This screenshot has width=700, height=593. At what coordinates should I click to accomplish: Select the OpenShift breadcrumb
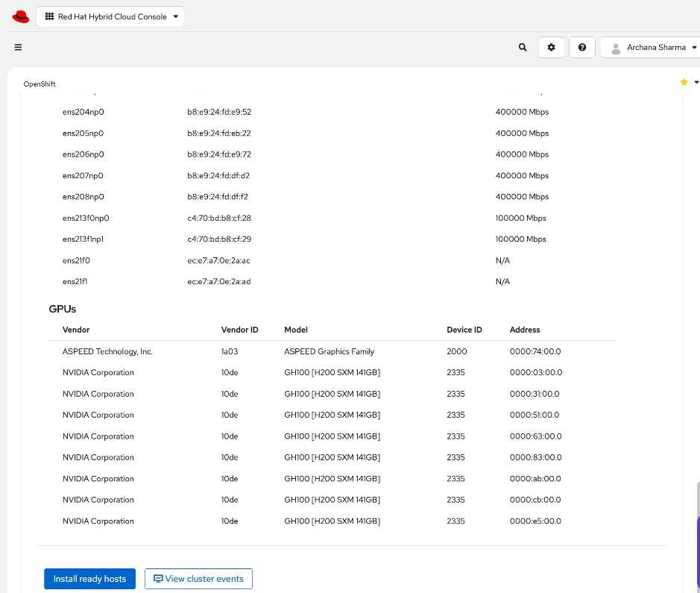[x=40, y=84]
